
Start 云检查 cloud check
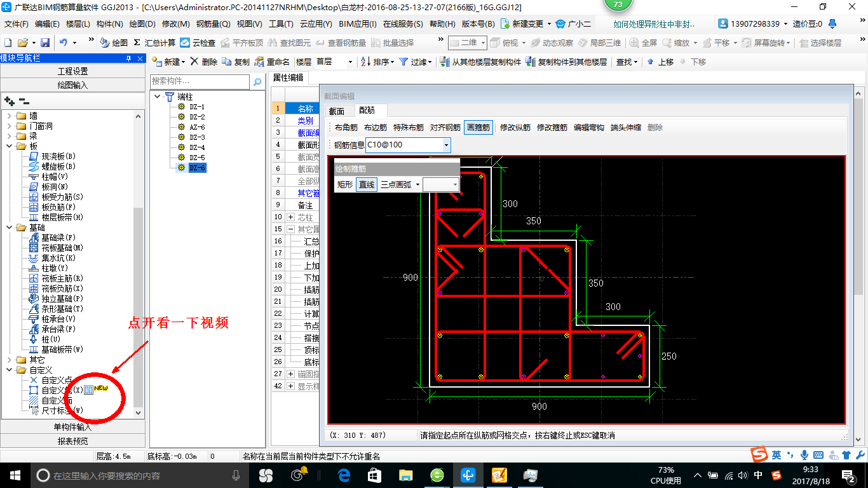click(x=198, y=43)
